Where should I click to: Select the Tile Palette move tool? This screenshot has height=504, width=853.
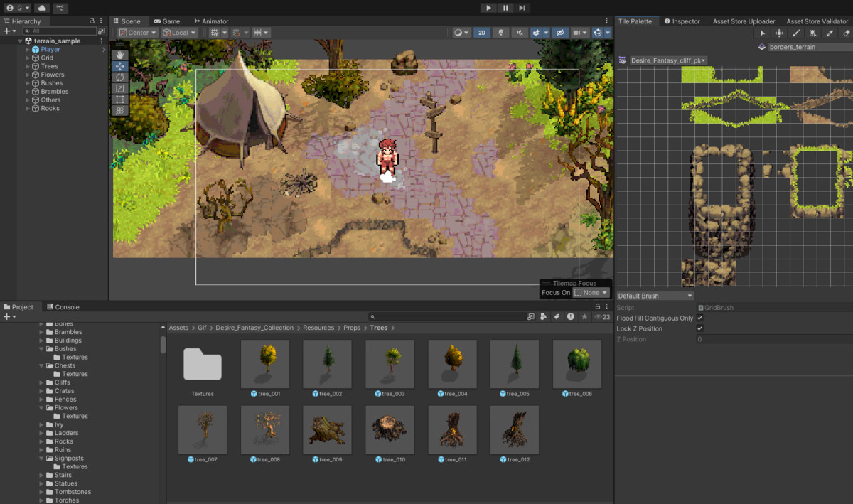point(779,33)
